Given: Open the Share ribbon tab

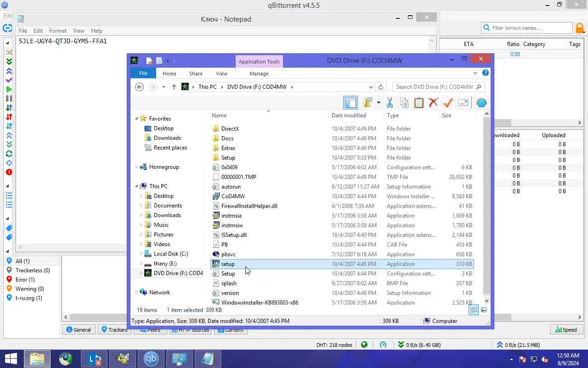Looking at the screenshot, I should point(196,74).
